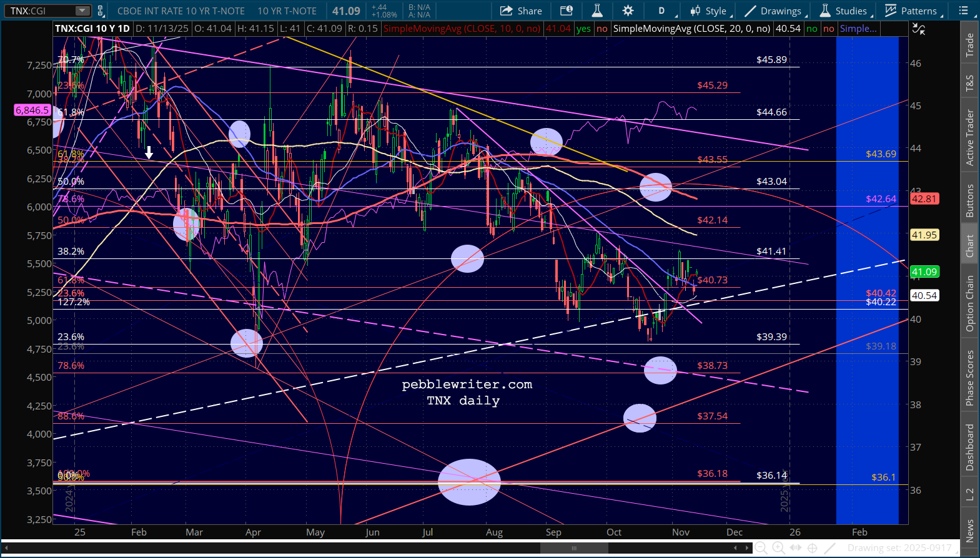This screenshot has height=558, width=980.
Task: Toggle the pan left-right arrows tool
Action: (795, 548)
